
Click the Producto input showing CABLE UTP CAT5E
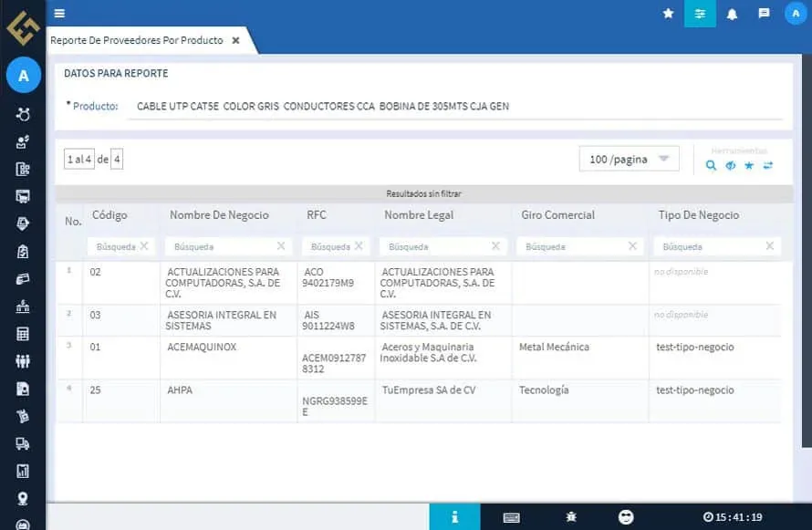(x=365, y=106)
